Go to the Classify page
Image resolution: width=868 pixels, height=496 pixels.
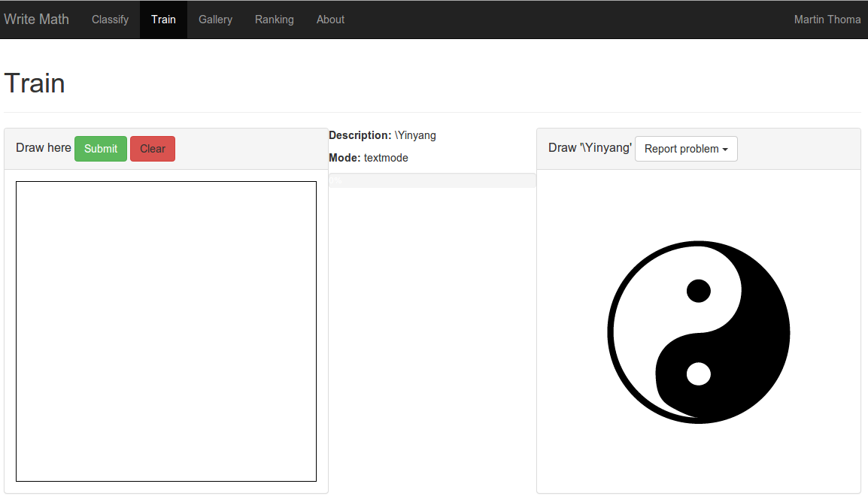[x=110, y=20]
